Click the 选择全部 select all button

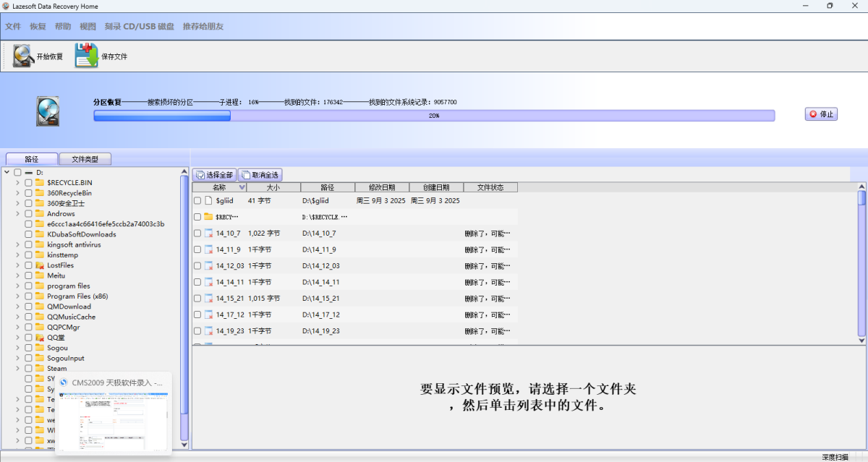pos(214,175)
